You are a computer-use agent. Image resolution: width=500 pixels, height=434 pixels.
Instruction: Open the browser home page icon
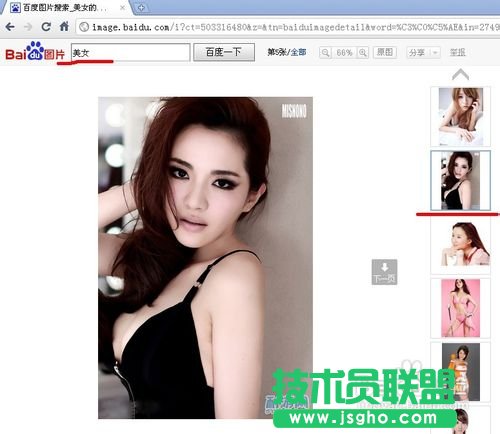click(x=64, y=26)
